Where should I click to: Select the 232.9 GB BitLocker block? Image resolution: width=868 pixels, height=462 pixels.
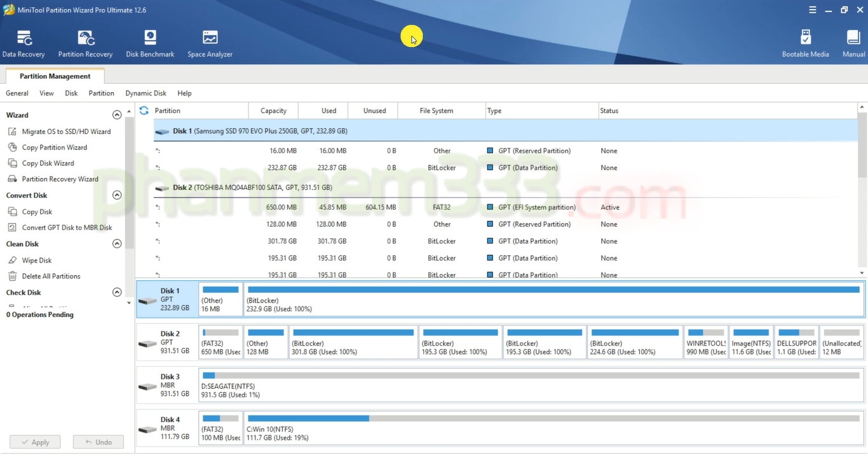tap(553, 299)
